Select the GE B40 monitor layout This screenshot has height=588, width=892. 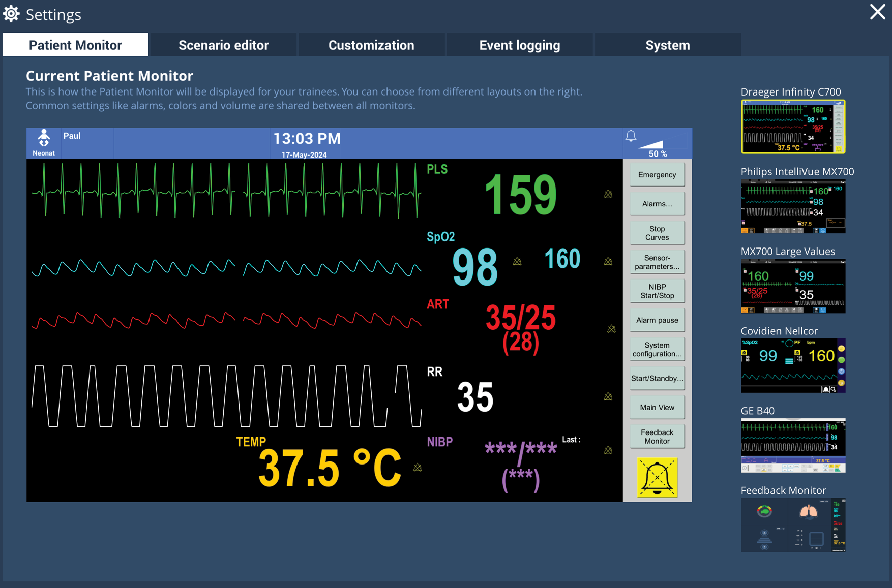pyautogui.click(x=792, y=445)
